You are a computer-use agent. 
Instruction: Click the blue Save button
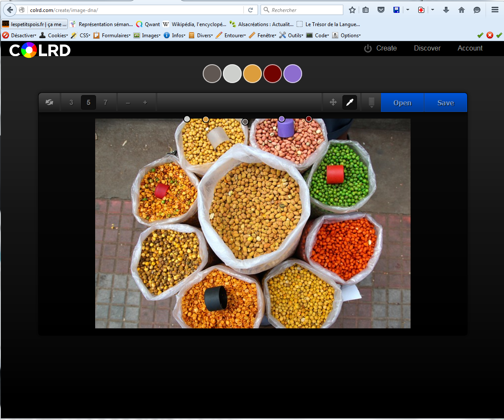[x=445, y=103]
